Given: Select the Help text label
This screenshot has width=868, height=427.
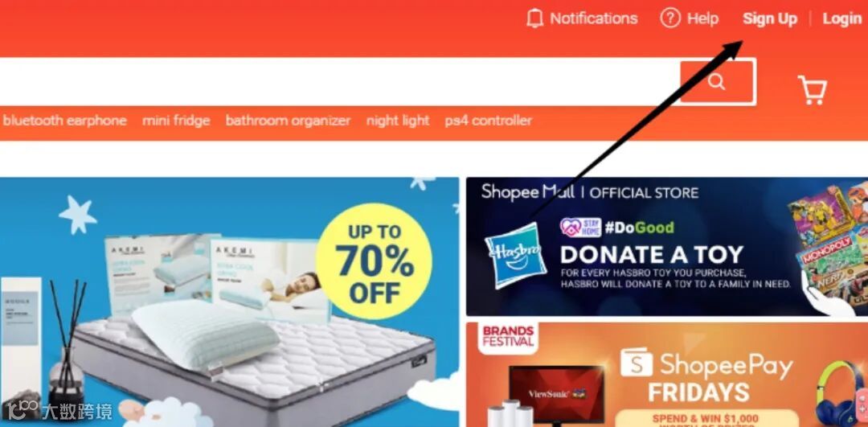Looking at the screenshot, I should (x=702, y=18).
